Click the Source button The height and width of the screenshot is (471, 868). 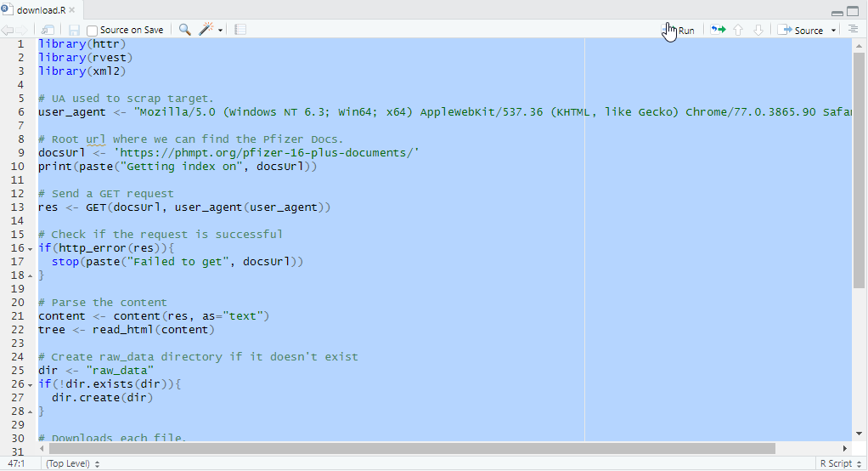(801, 30)
